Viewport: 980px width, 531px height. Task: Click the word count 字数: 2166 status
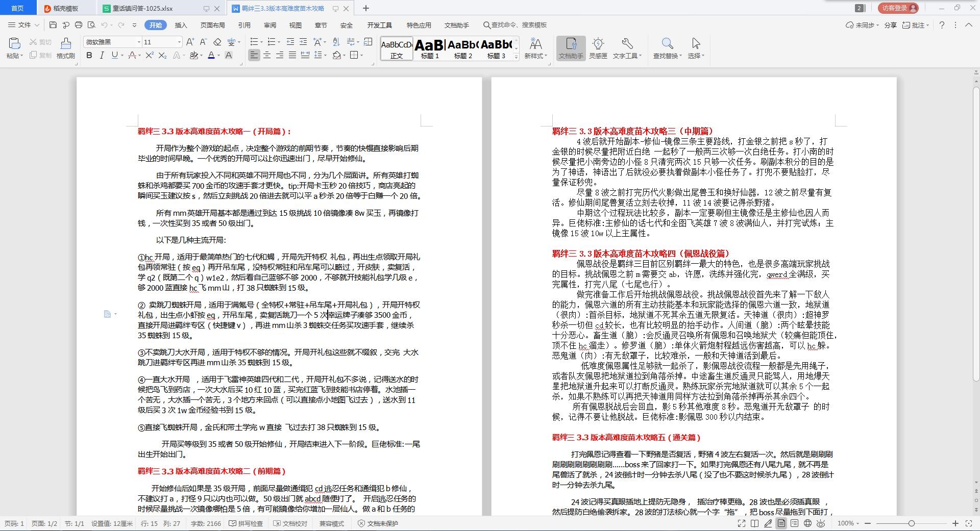[x=206, y=523]
